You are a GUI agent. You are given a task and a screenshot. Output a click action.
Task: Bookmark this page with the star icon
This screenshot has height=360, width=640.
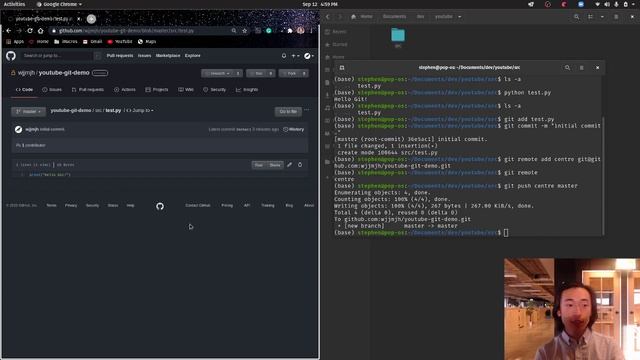(x=244, y=31)
